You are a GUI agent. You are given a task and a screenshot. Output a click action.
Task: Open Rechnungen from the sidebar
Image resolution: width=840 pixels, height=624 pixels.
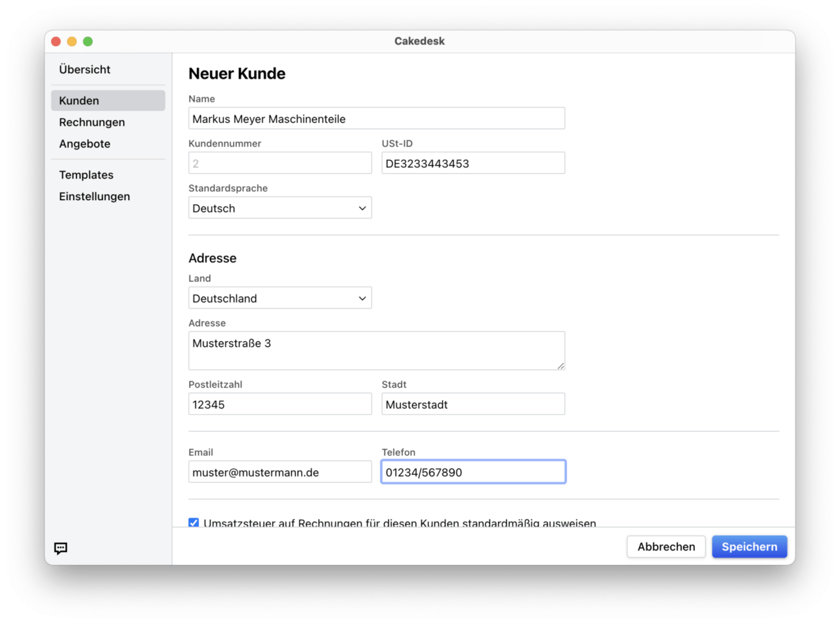[x=92, y=123]
